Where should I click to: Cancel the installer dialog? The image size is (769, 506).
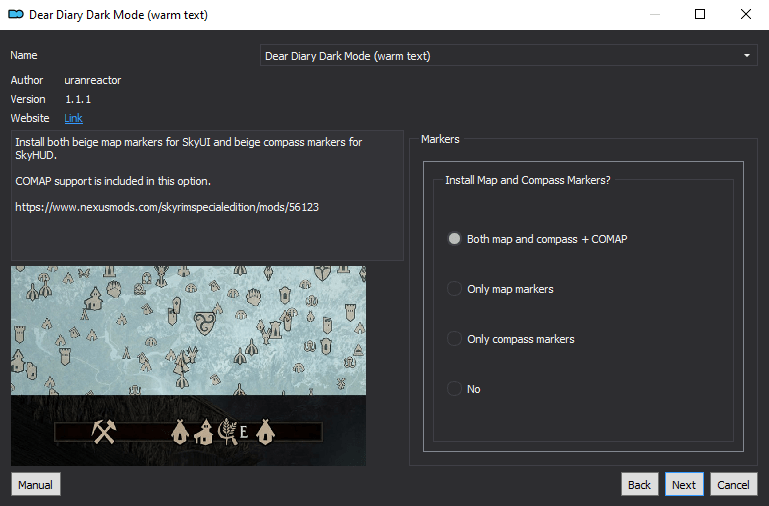coord(733,484)
